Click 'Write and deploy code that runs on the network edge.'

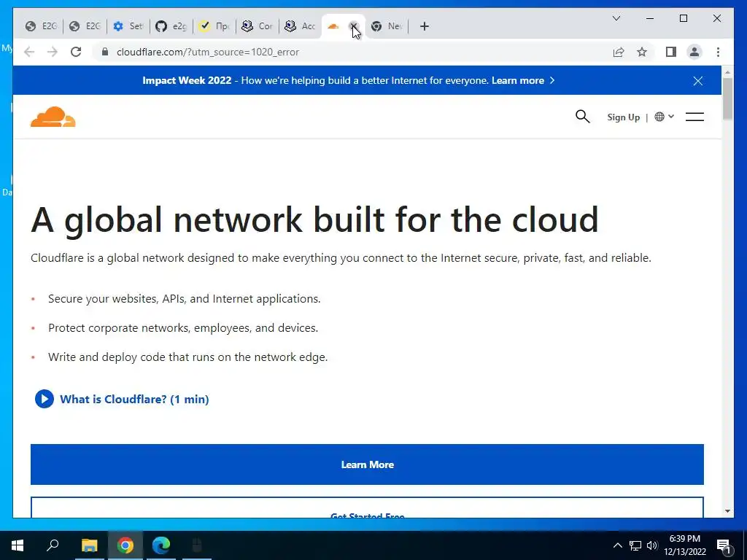pyautogui.click(x=187, y=357)
